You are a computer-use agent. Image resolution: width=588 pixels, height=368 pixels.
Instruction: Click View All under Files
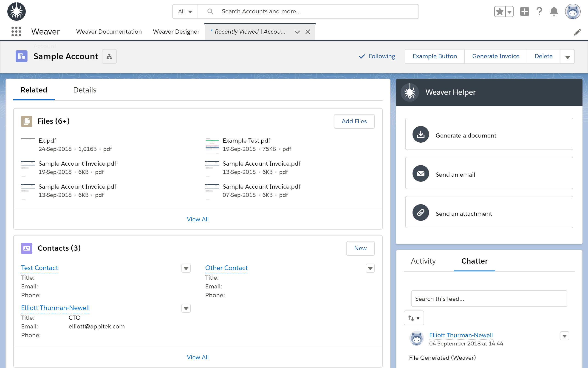point(198,219)
